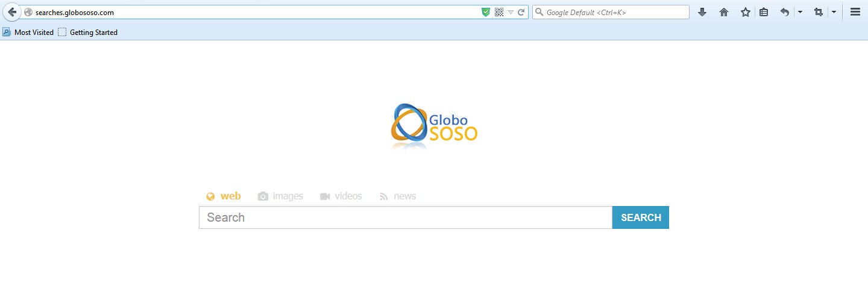Viewport: 868px width, 306px height.
Task: Click the QR code icon in address bar
Action: (499, 12)
